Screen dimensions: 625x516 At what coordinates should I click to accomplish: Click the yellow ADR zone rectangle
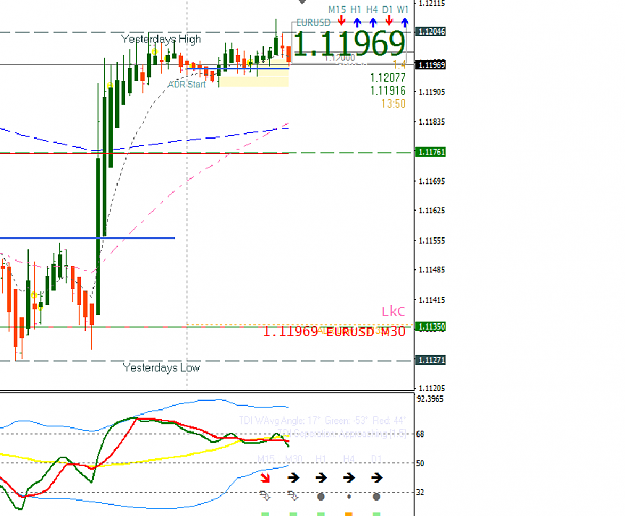coord(254,81)
